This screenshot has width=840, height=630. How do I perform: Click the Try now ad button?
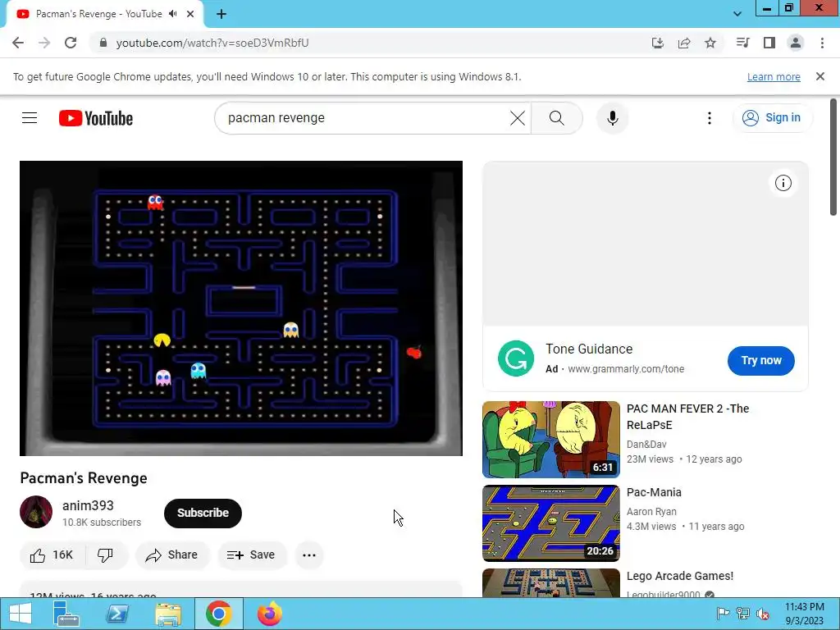pos(760,361)
